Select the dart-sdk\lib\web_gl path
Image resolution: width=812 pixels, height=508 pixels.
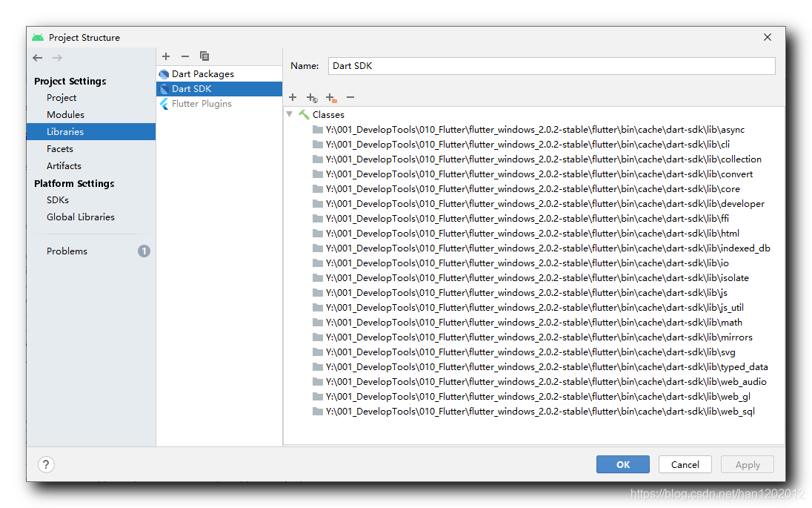[x=538, y=397]
